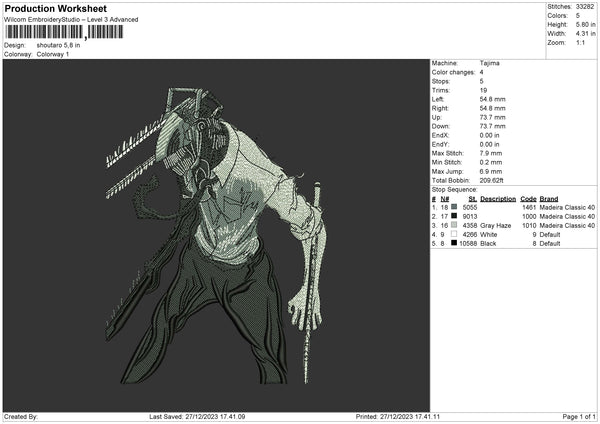The height and width of the screenshot is (424, 600).
Task: Click the black swatch for stop 2 (9013)
Action: 454,216
